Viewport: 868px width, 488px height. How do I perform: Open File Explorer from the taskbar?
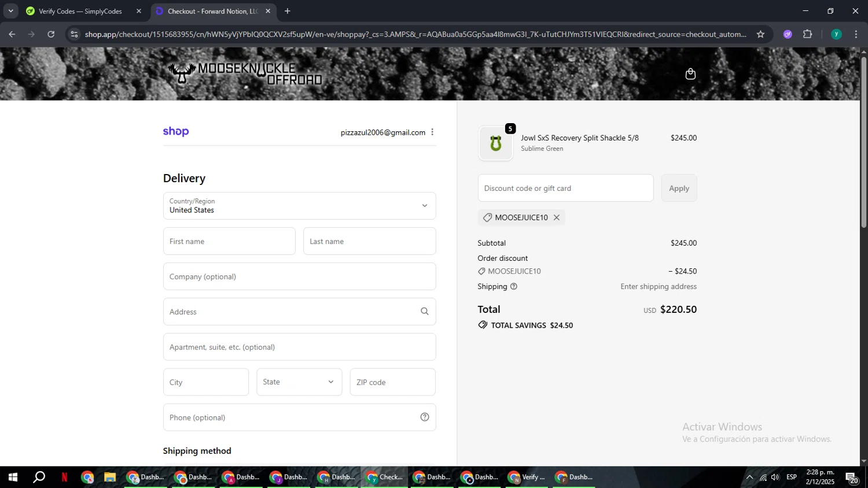point(109,477)
